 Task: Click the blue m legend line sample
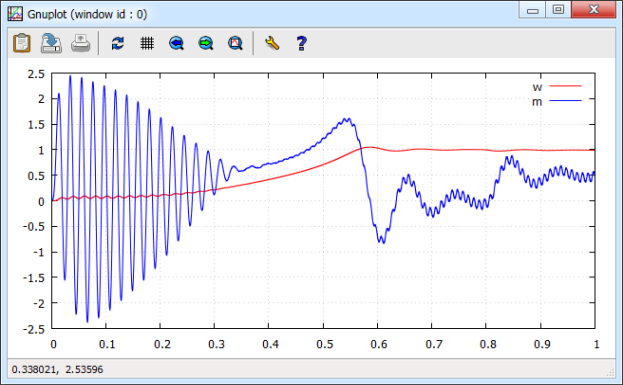565,101
